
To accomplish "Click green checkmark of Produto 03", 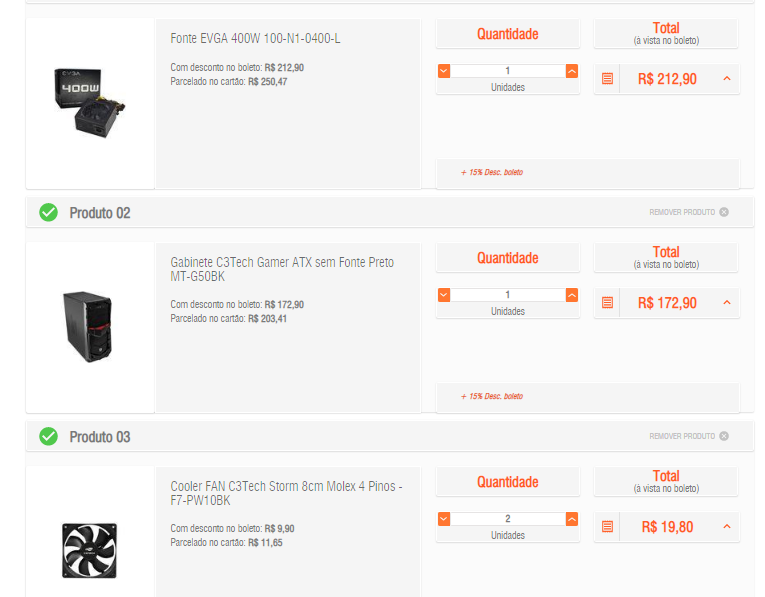I will [48, 437].
